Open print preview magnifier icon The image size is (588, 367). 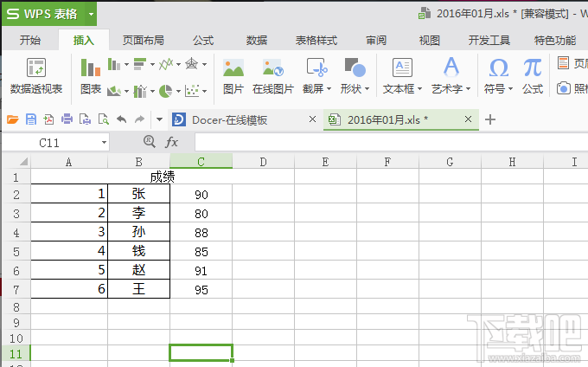103,119
